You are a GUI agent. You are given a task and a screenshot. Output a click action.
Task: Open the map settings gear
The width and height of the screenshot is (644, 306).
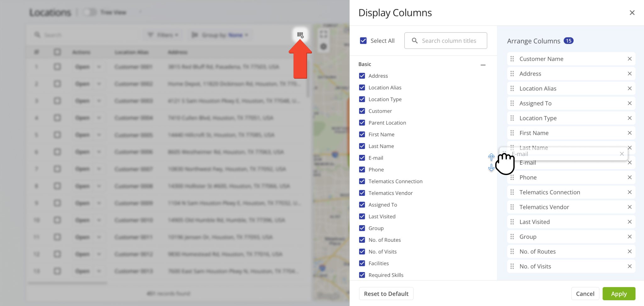point(323,47)
